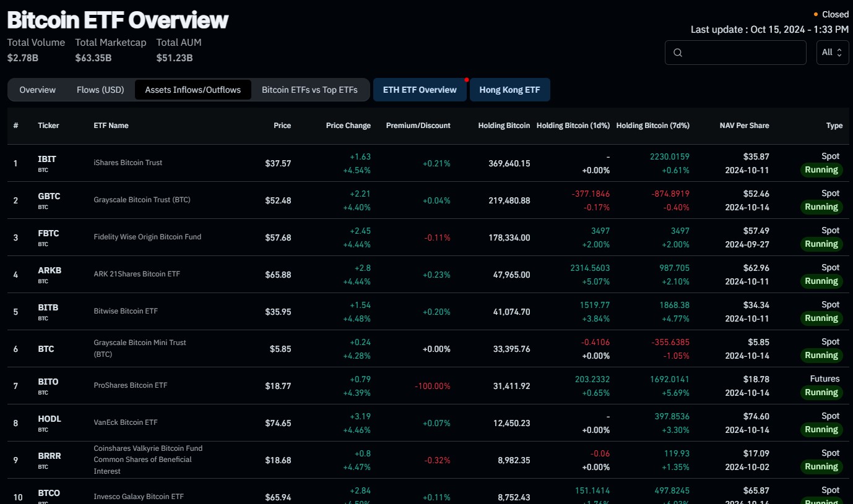853x504 pixels.
Task: Click the Running badge in IBIT row
Action: (821, 170)
